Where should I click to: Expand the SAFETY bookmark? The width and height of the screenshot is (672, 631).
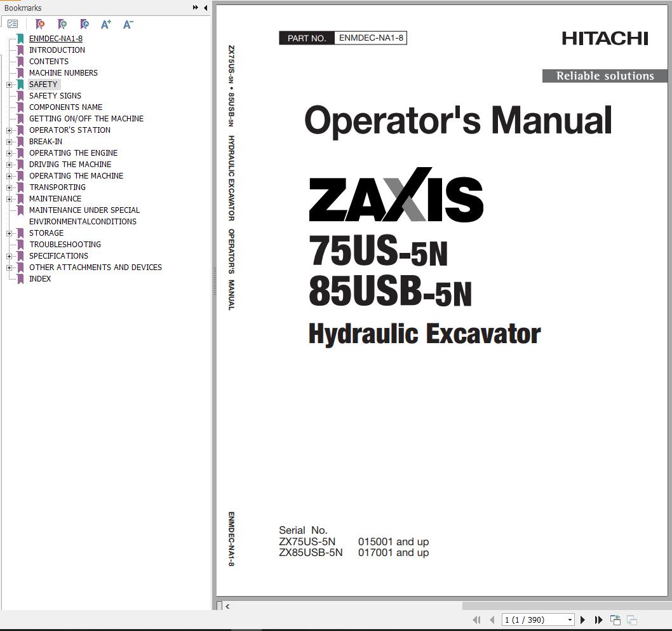click(9, 85)
